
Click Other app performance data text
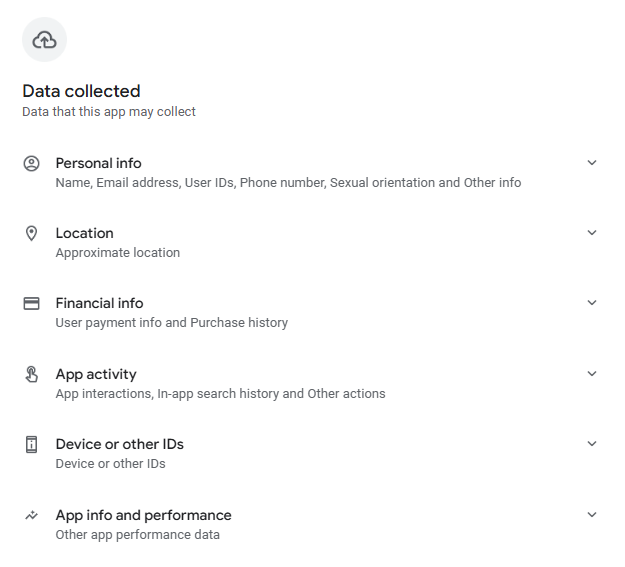point(137,535)
